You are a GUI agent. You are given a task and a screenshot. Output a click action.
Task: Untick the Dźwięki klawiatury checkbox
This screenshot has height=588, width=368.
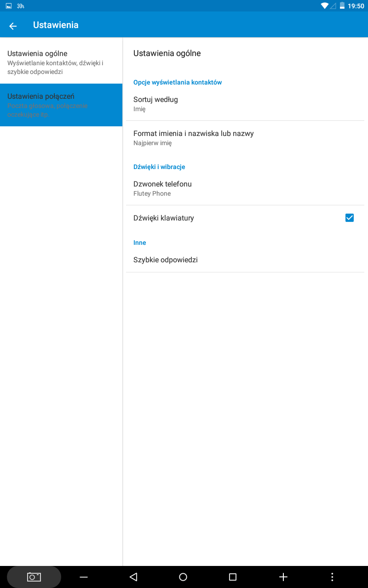click(350, 218)
